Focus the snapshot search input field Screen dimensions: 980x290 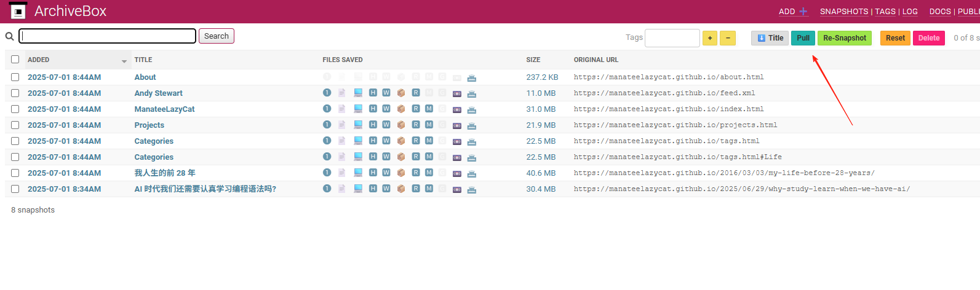point(108,36)
